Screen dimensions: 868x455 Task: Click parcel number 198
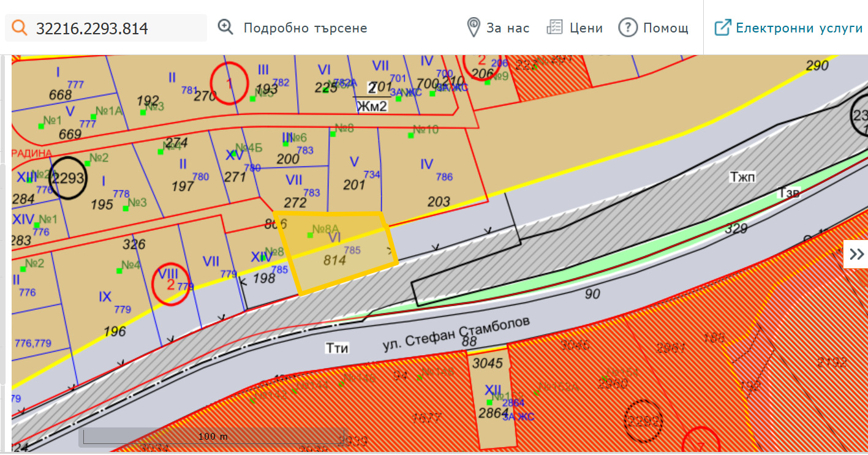(264, 279)
